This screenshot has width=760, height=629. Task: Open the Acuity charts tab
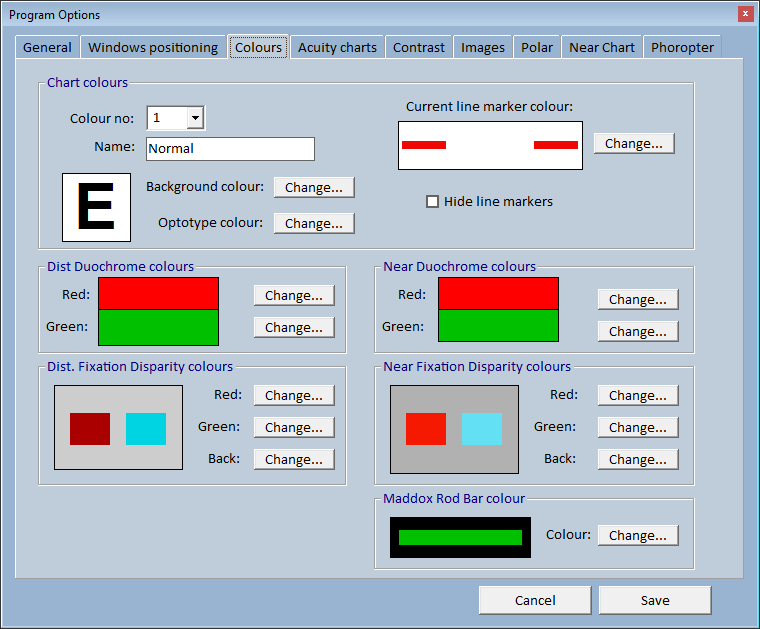337,47
